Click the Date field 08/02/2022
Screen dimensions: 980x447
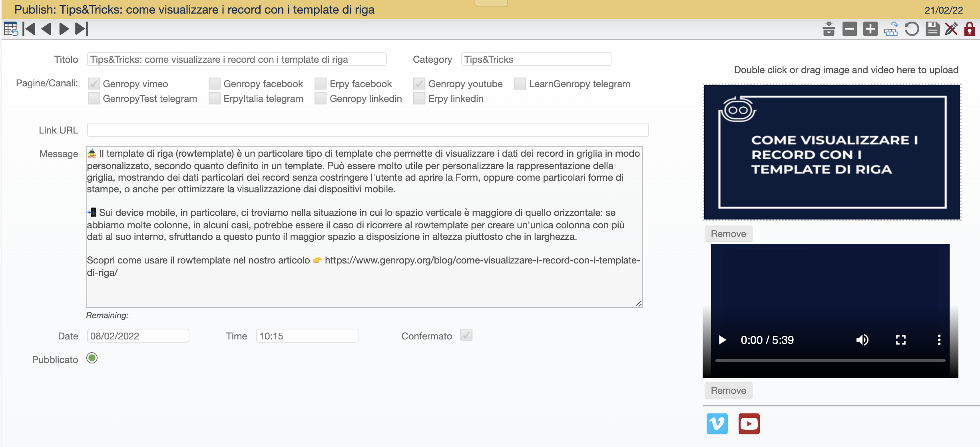coord(138,336)
